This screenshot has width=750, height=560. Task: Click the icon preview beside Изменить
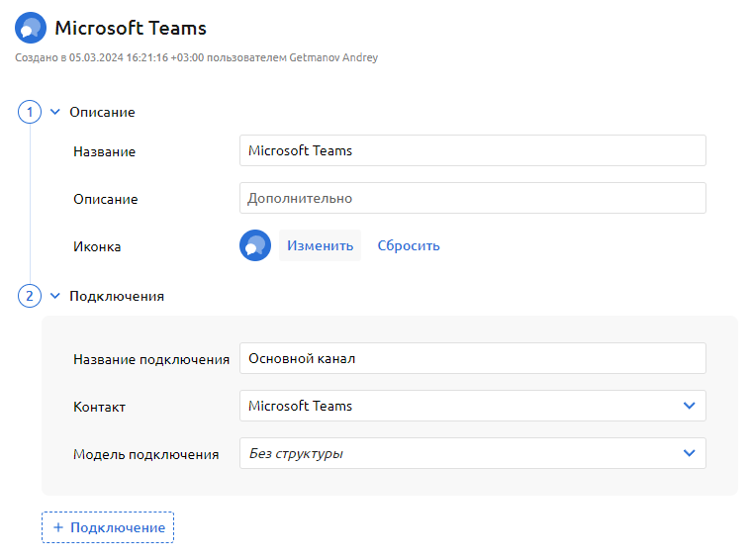[255, 245]
